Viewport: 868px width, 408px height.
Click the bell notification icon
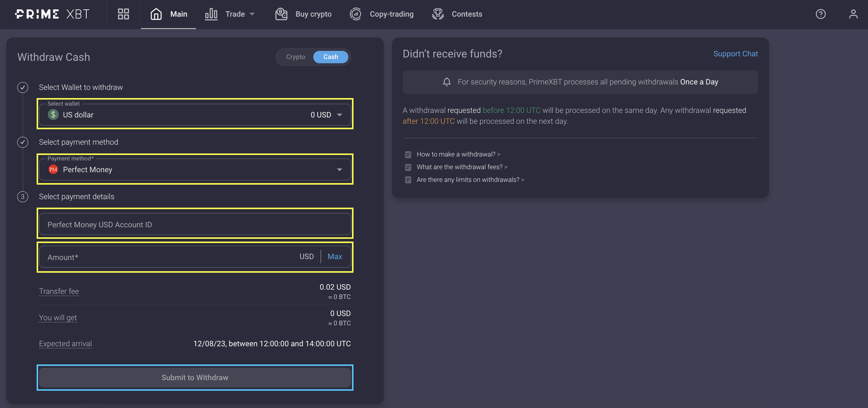446,82
